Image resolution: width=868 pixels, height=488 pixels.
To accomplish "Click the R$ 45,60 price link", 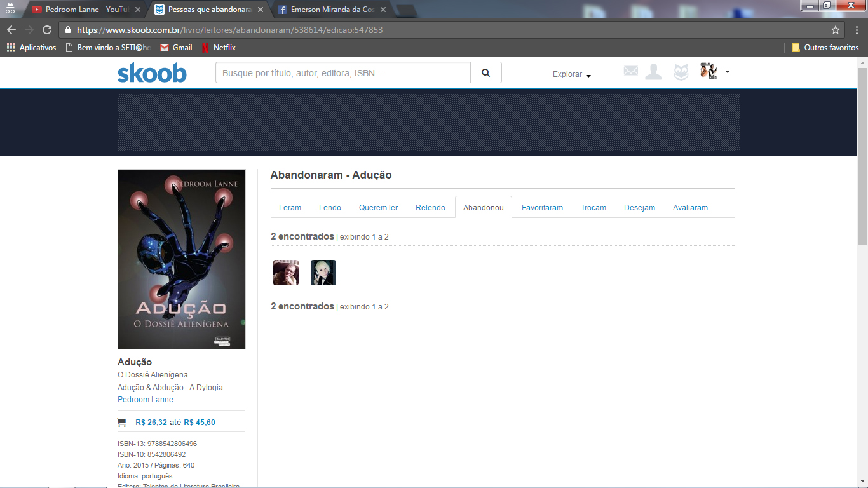I will coord(200,423).
